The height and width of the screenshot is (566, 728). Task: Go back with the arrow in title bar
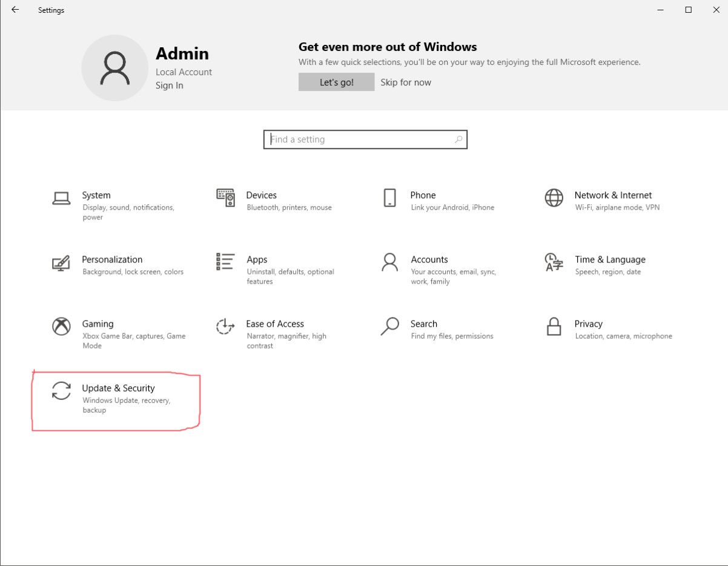point(15,10)
